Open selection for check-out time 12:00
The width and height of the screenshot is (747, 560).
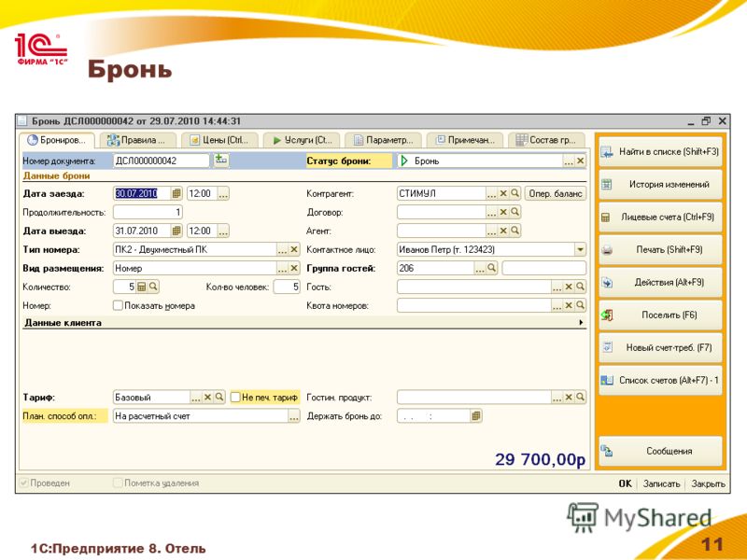223,231
